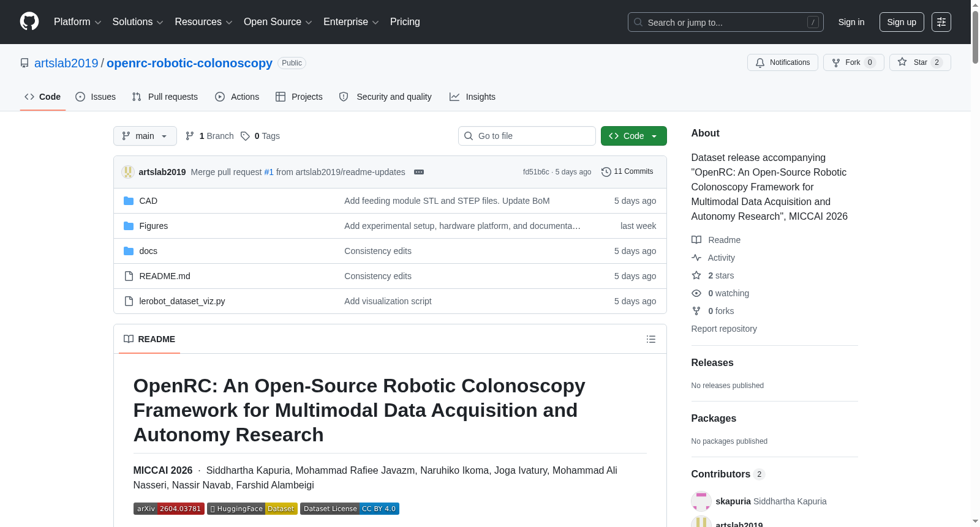This screenshot has height=527, width=980.
Task: Click the tag icon next to Tags
Action: pyautogui.click(x=245, y=136)
